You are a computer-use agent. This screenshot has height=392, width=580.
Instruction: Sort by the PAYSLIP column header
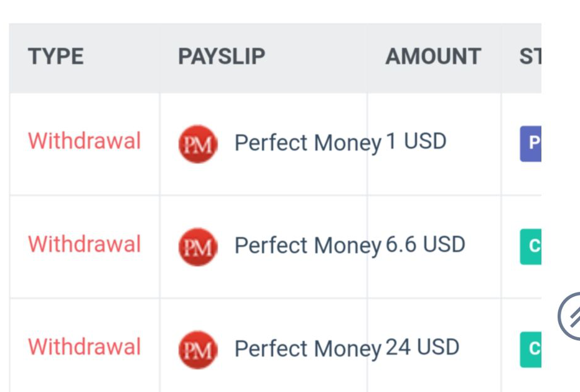pyautogui.click(x=222, y=57)
